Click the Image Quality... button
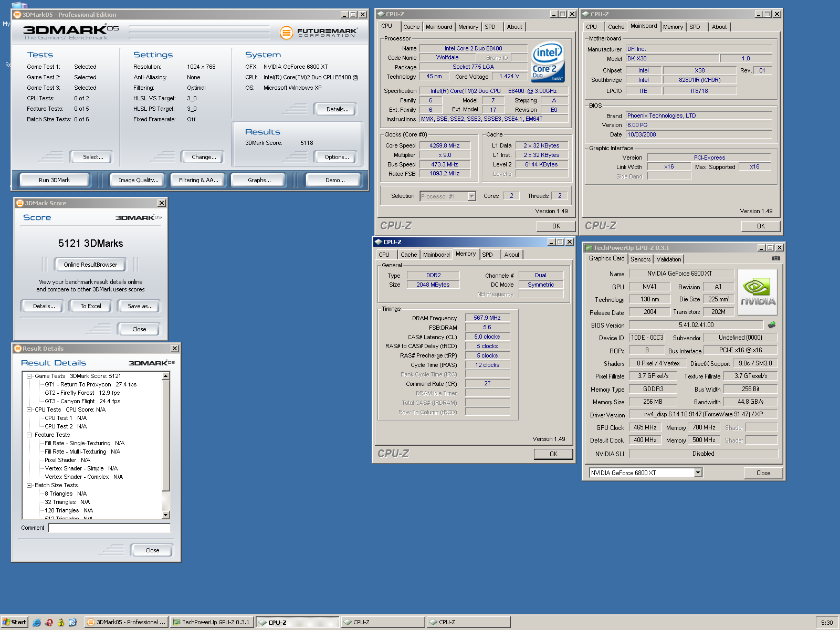 (x=138, y=180)
